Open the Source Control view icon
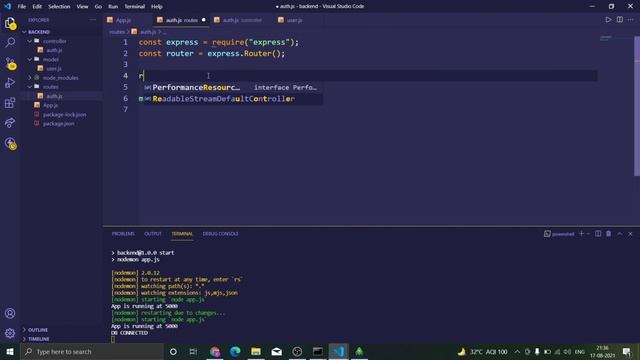Viewport: 640px width, 360px height. pyautogui.click(x=10, y=63)
